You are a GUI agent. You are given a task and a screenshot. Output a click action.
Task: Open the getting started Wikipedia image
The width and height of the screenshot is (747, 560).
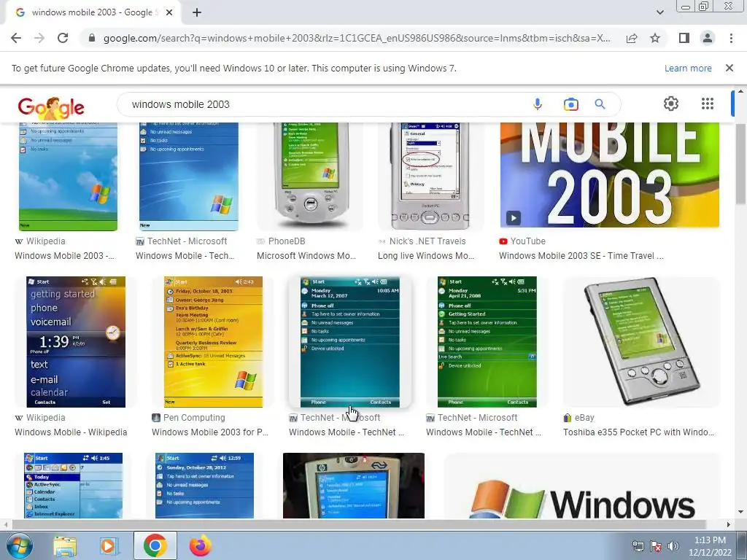[76, 342]
